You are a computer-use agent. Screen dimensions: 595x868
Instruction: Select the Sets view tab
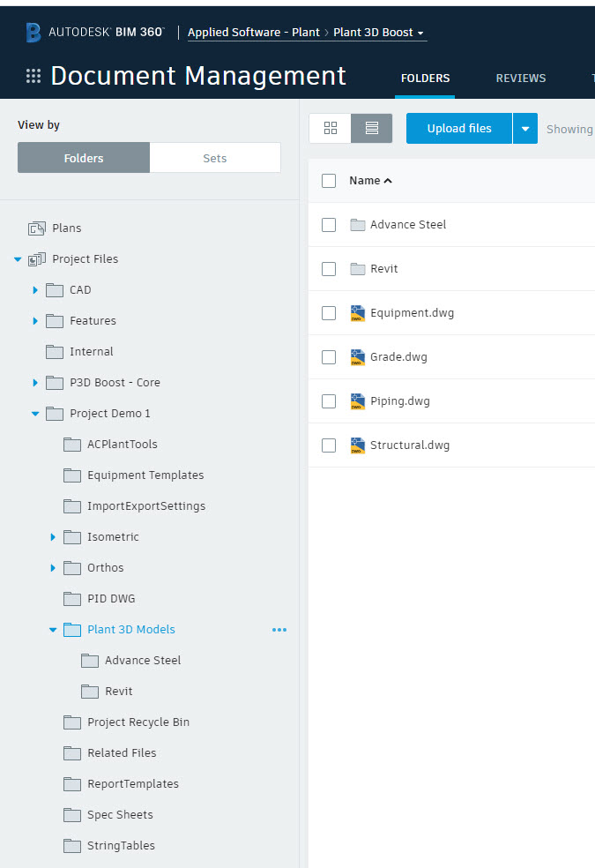point(214,158)
